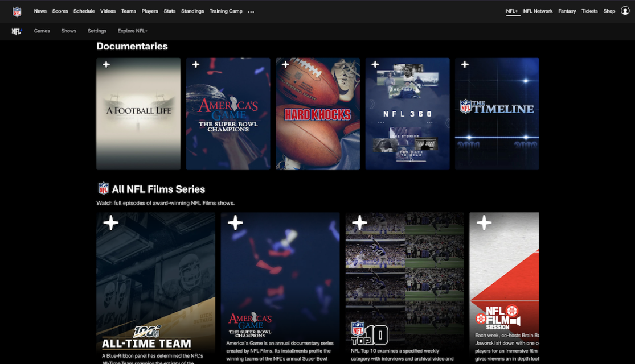Visit the Fantasy link
This screenshot has width=635, height=364.
pyautogui.click(x=567, y=11)
